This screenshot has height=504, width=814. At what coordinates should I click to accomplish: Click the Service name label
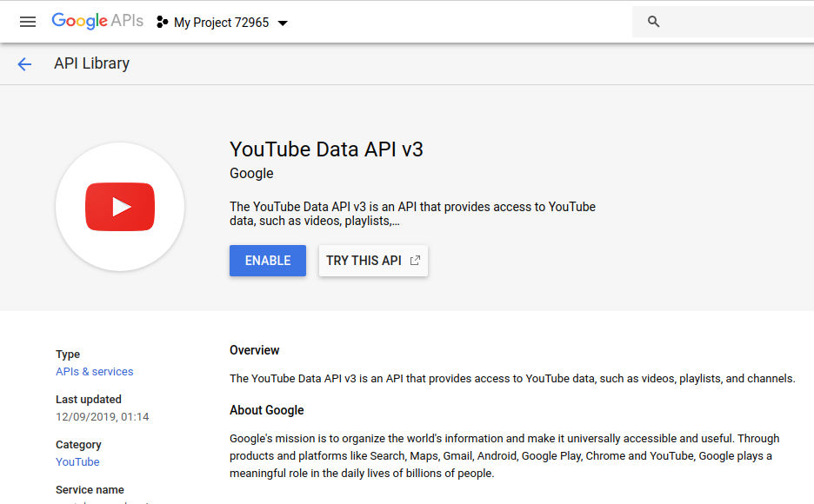pos(90,489)
